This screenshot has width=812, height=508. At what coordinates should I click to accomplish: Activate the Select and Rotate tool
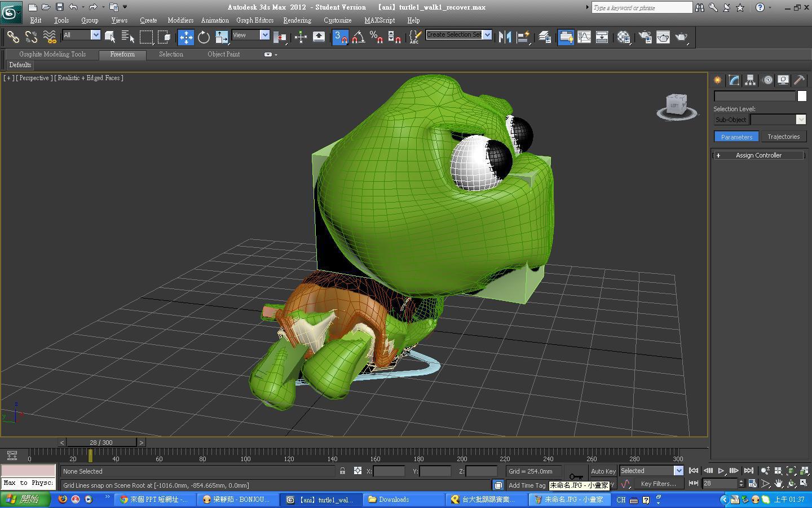(204, 37)
